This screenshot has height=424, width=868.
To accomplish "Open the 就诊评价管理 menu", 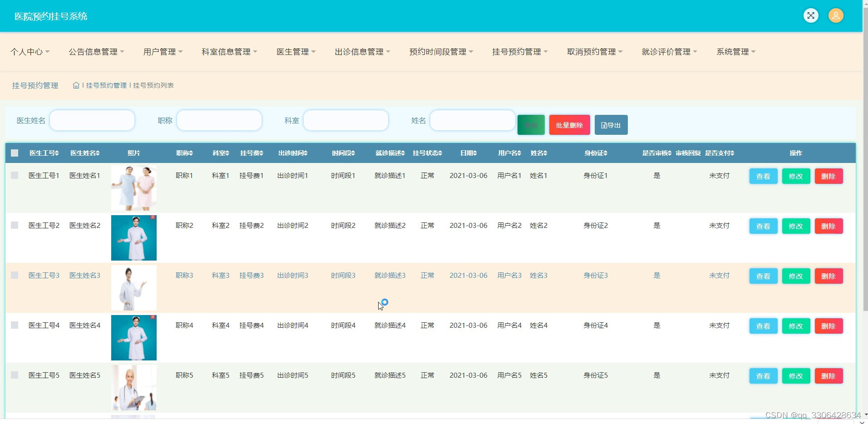I will click(669, 52).
